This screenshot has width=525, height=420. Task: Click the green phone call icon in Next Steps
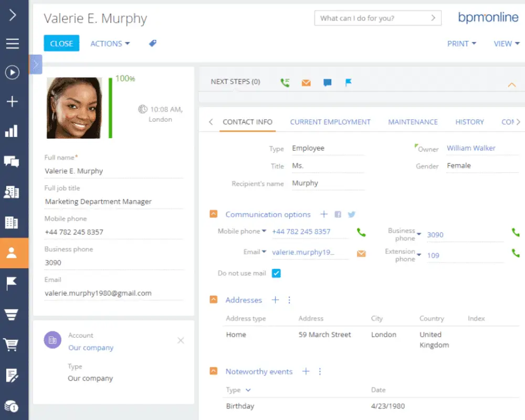285,82
